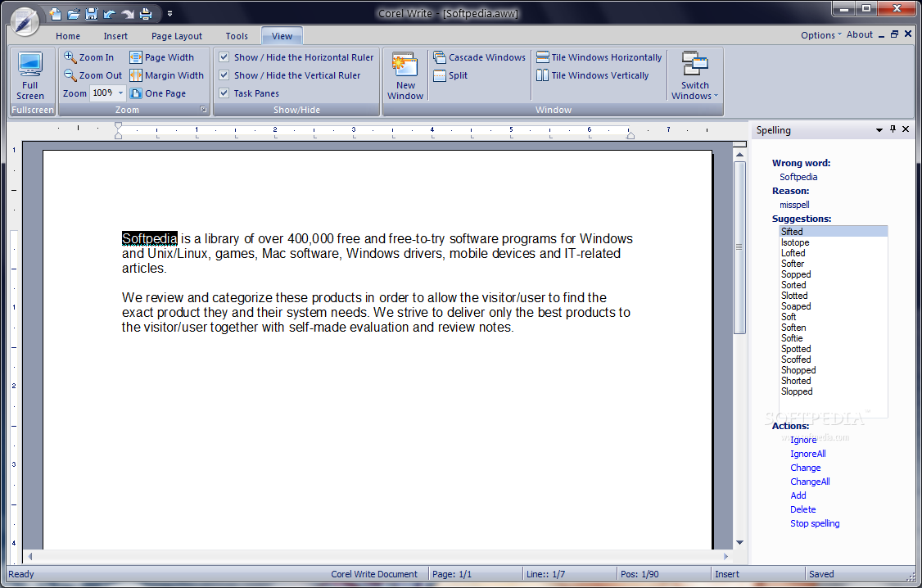Switch to One Page view
The image size is (922, 588).
(157, 93)
